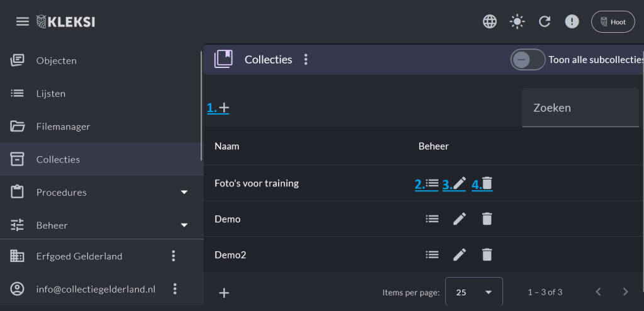
Task: Open the hamburger navigation menu
Action: [23, 21]
